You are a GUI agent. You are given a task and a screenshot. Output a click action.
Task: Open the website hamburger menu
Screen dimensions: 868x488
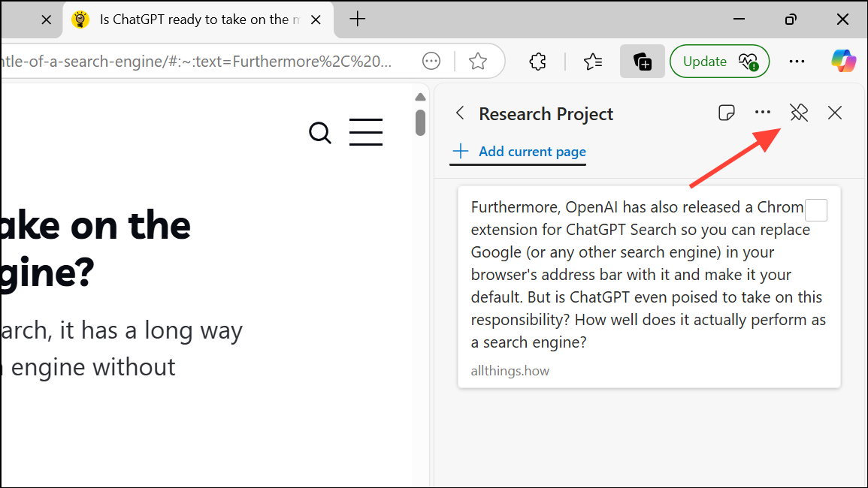pyautogui.click(x=366, y=132)
